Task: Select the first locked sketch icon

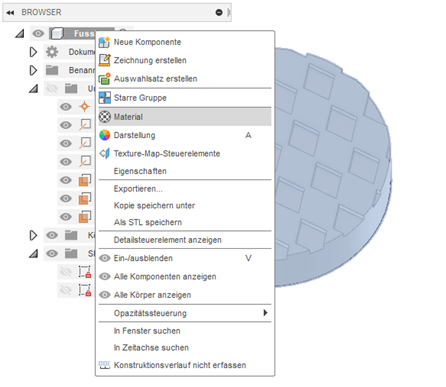Action: 85,272
